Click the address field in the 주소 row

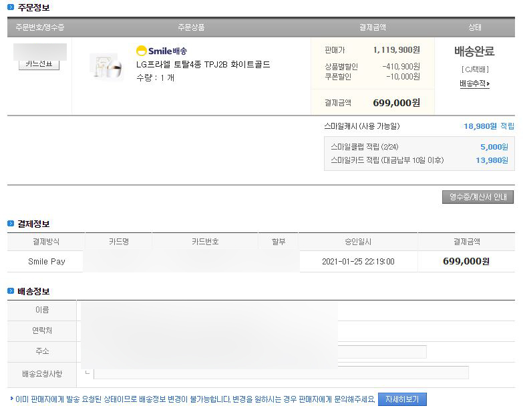(x=382, y=352)
